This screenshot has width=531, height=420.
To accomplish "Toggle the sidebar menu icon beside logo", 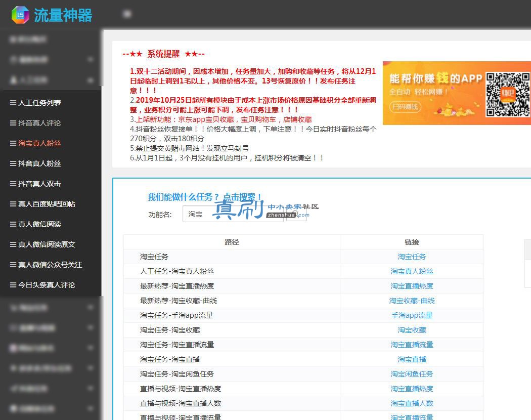I will pos(127,14).
